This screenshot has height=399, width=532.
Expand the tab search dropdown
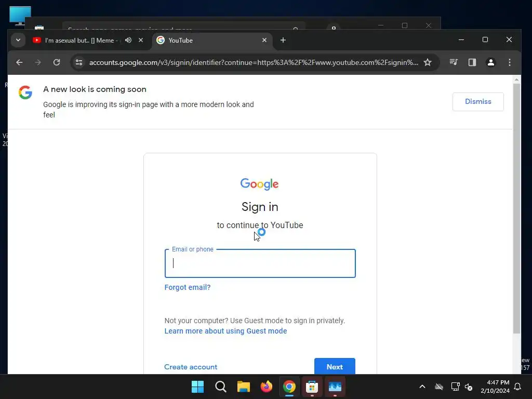pyautogui.click(x=18, y=40)
